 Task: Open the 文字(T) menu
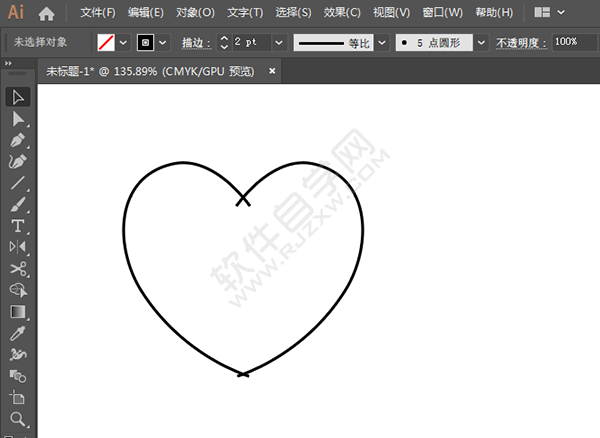(245, 13)
